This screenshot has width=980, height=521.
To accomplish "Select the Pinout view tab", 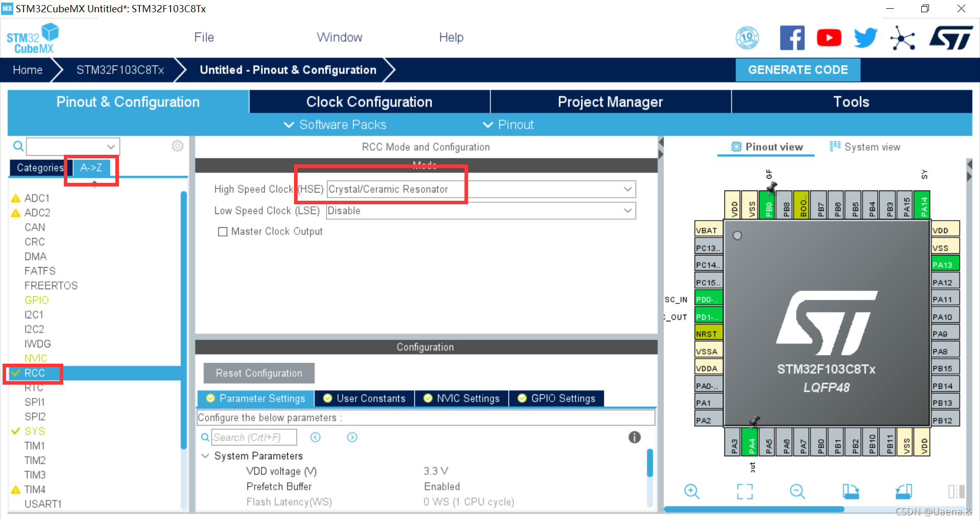I will pos(767,147).
